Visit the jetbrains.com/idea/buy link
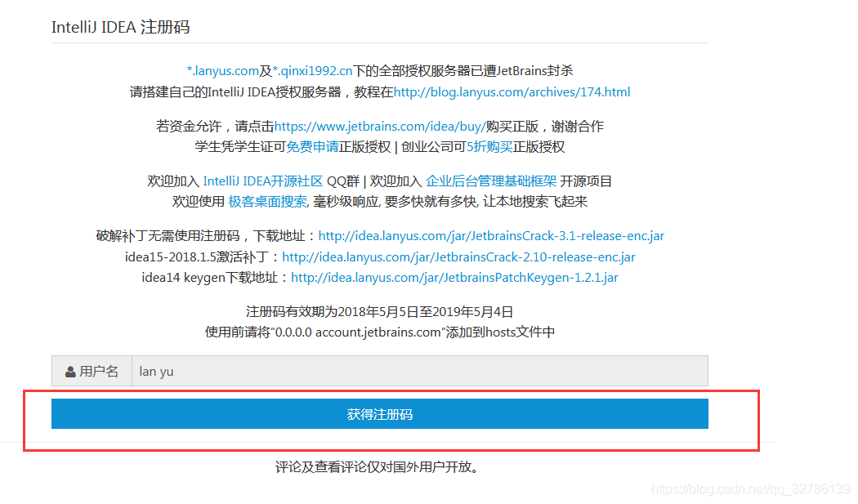This screenshot has height=504, width=858. point(380,127)
